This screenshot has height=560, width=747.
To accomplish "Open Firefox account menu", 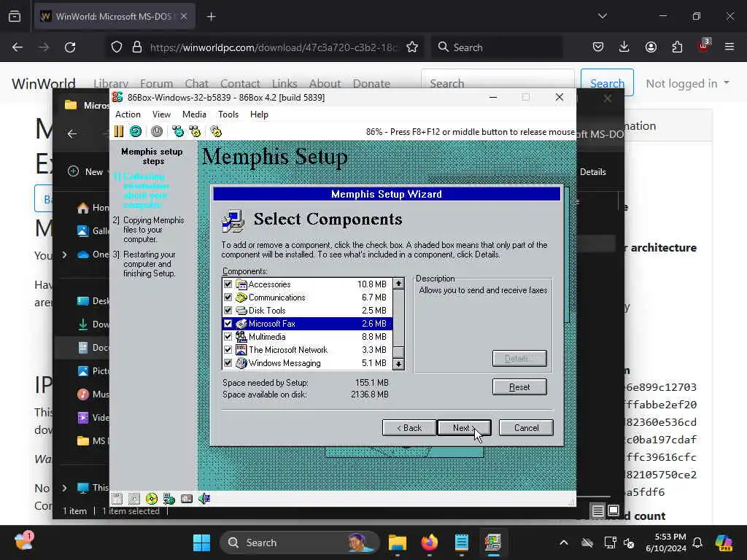I will [x=651, y=47].
